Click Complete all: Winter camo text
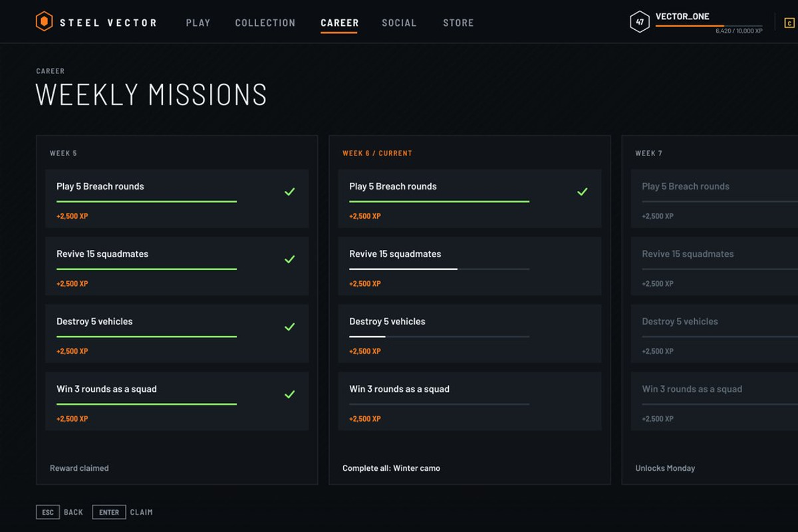 [391, 468]
